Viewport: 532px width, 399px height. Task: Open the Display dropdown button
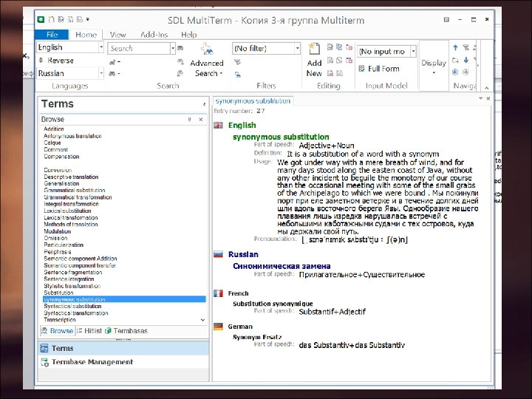pyautogui.click(x=434, y=66)
